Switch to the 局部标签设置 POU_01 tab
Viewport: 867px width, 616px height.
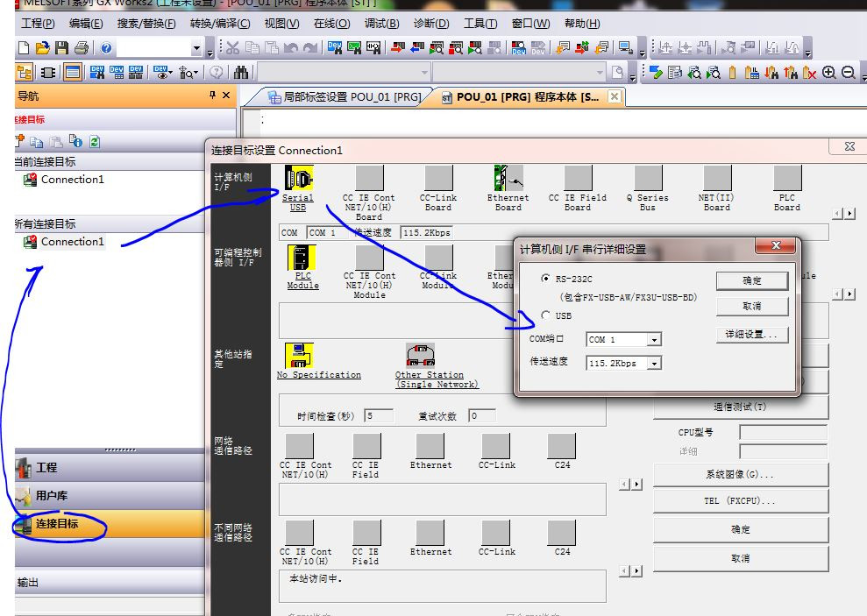[345, 97]
